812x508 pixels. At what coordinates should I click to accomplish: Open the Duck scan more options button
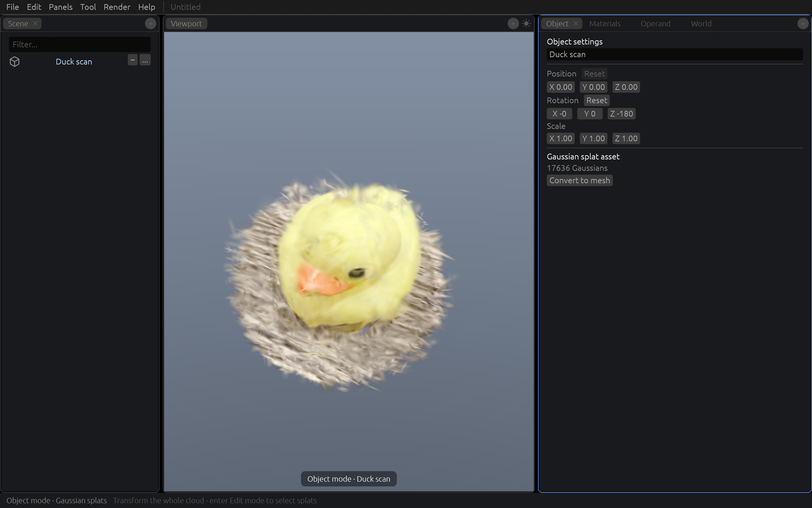[x=145, y=60]
